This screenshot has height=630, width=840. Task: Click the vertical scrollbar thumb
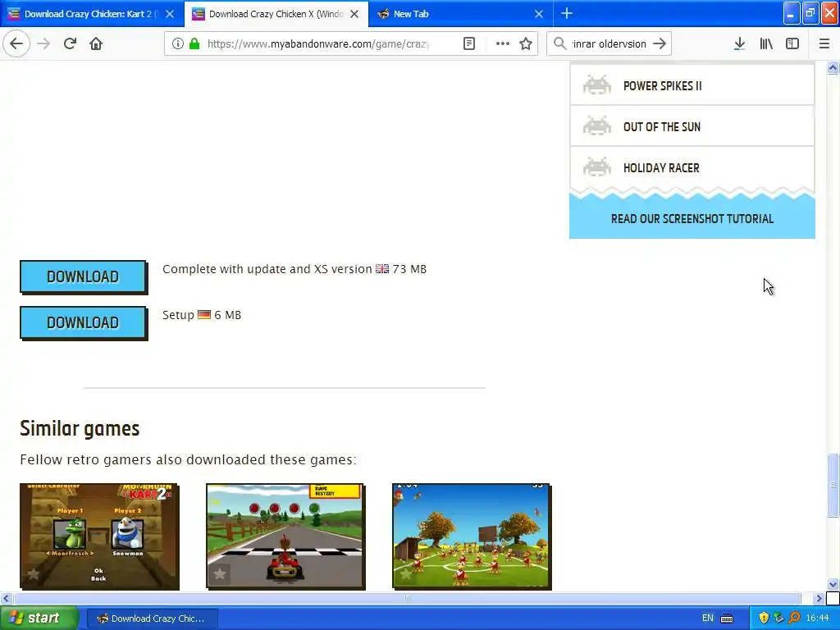(833, 486)
